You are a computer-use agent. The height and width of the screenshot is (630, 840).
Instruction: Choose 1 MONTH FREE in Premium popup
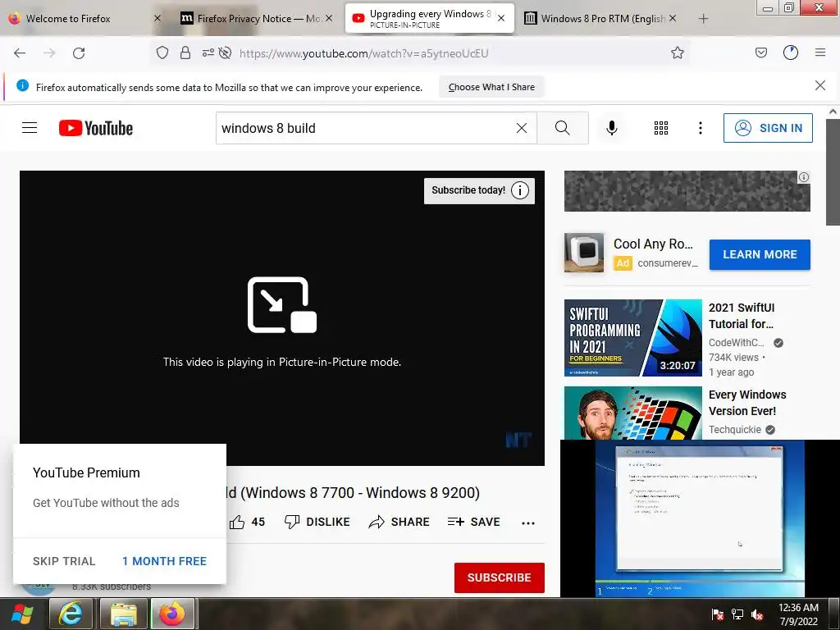tap(164, 561)
